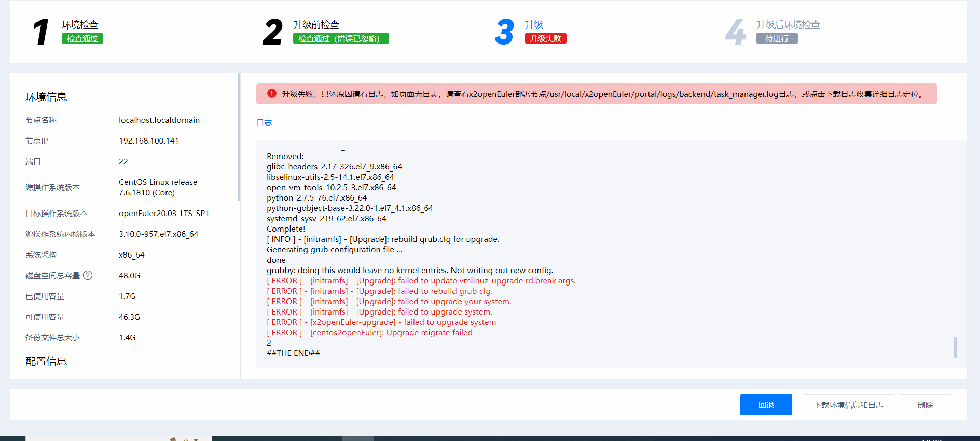The width and height of the screenshot is (980, 441).
Task: Click the 删除 delete button
Action: click(925, 405)
